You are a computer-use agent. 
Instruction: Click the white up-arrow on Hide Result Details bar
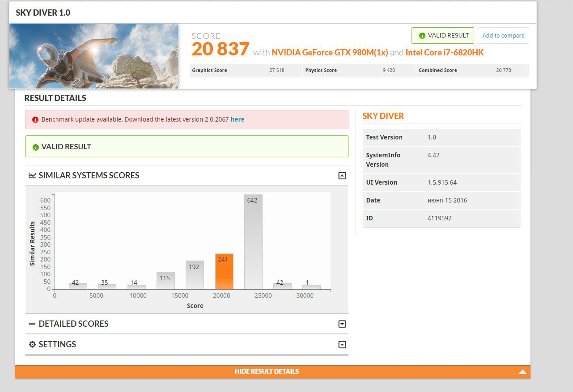click(x=522, y=372)
